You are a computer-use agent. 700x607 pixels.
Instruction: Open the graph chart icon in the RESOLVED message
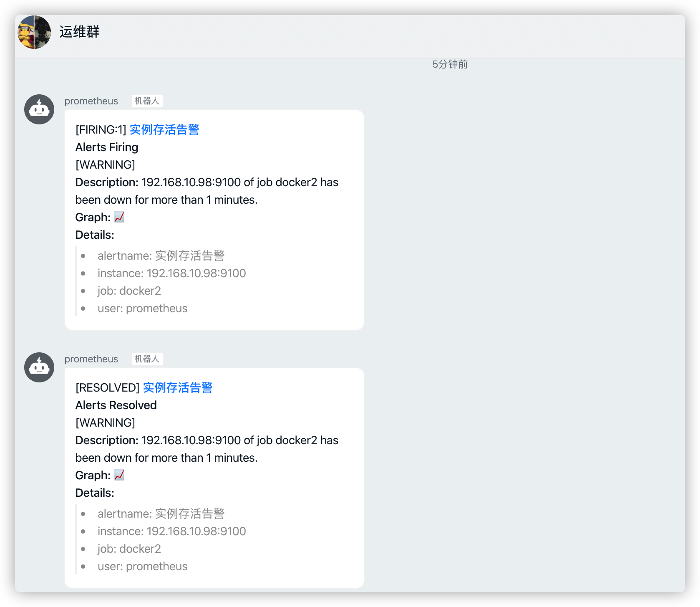click(x=119, y=475)
